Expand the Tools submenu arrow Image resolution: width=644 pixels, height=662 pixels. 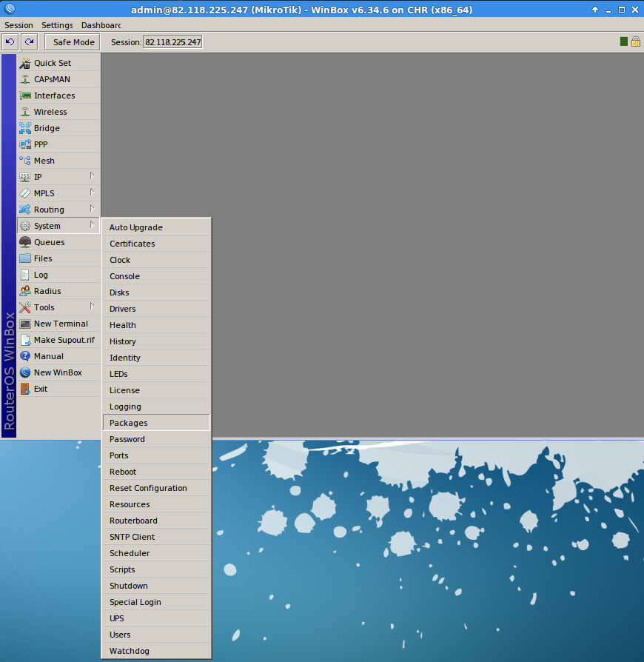(x=92, y=307)
